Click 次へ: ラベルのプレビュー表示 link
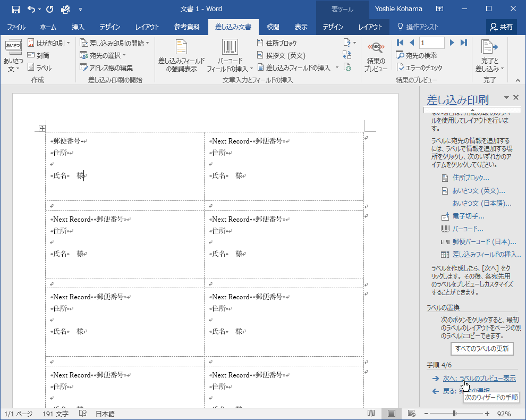The height and width of the screenshot is (420, 526). point(479,379)
